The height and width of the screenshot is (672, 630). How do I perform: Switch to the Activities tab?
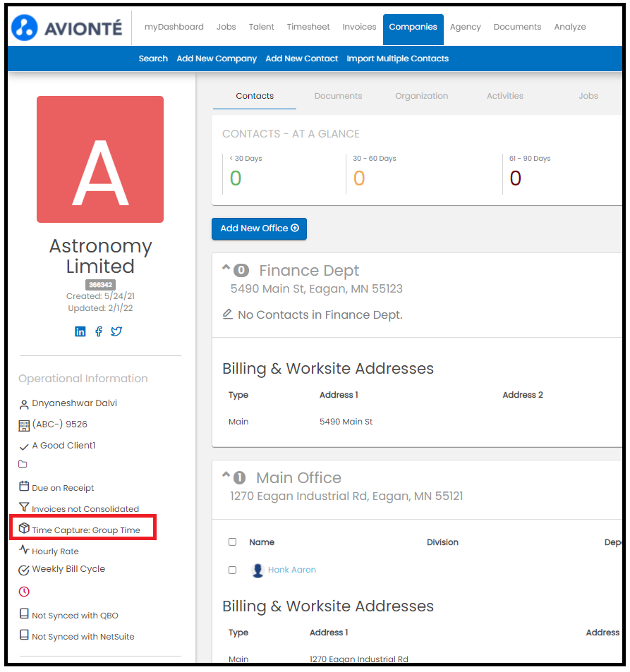tap(504, 96)
